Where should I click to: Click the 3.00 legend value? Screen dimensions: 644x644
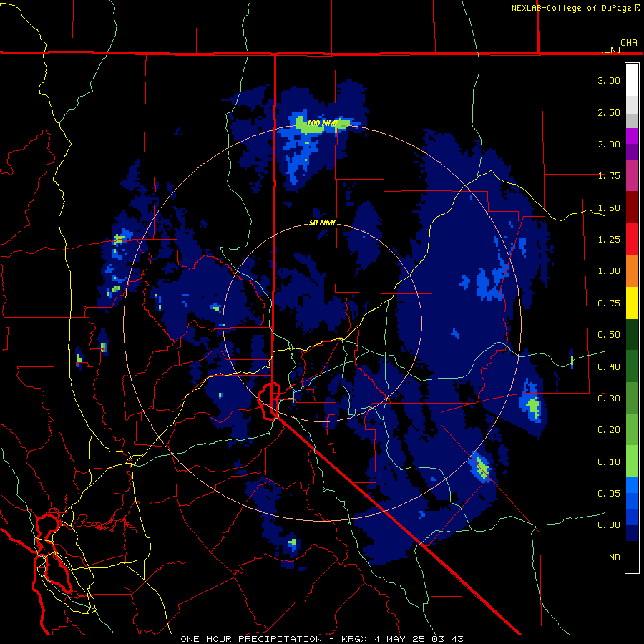pyautogui.click(x=609, y=80)
